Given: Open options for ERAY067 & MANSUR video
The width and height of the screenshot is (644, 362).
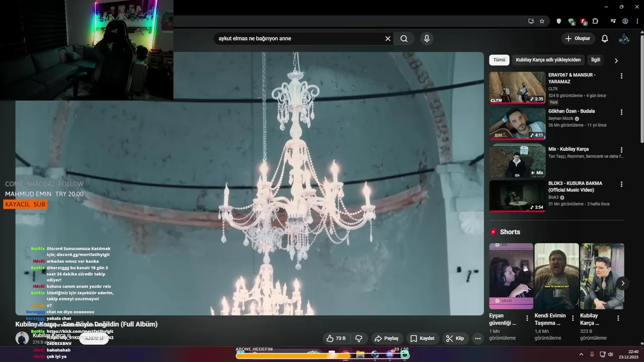Looking at the screenshot, I should (621, 76).
